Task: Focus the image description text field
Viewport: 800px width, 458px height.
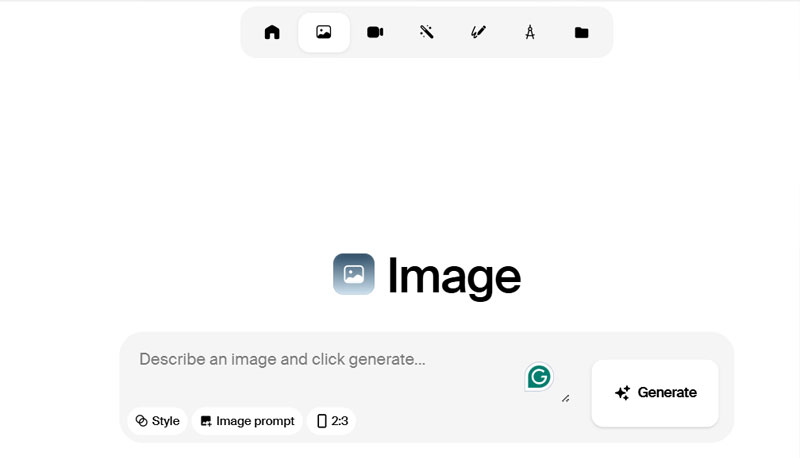Action: [x=320, y=360]
